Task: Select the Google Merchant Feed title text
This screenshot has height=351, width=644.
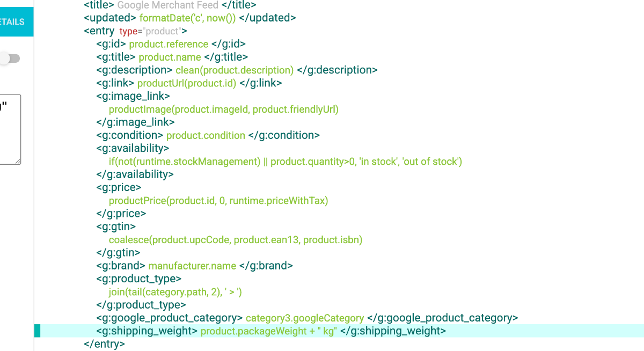Action: (x=168, y=5)
